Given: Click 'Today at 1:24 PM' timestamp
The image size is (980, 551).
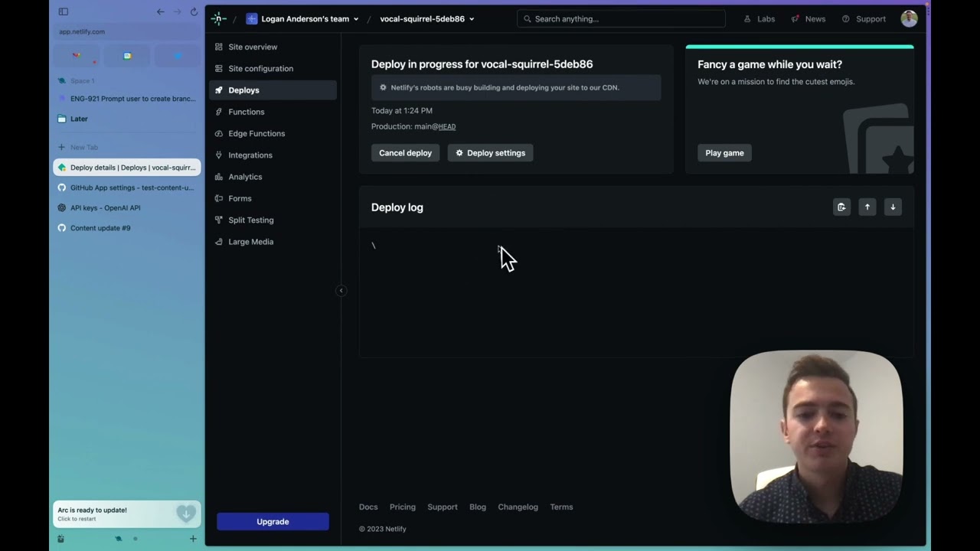Looking at the screenshot, I should point(402,110).
